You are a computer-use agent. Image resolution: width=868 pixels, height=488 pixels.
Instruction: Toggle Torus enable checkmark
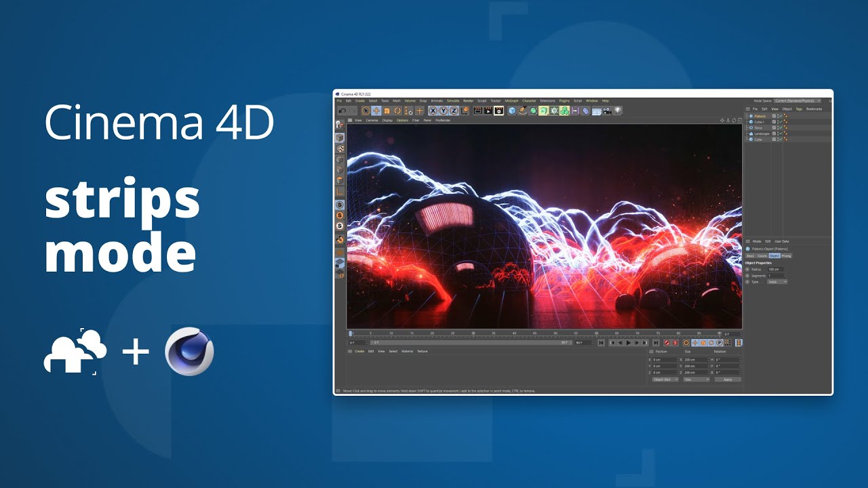point(781,127)
